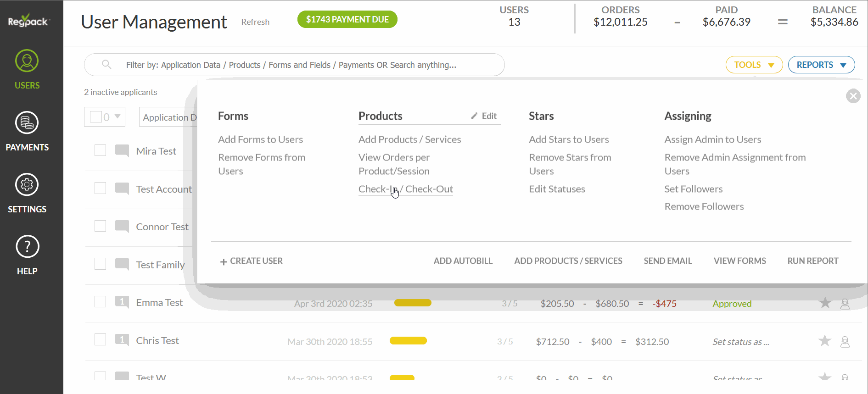Close the Tools popup panel
The image size is (868, 394).
(853, 96)
